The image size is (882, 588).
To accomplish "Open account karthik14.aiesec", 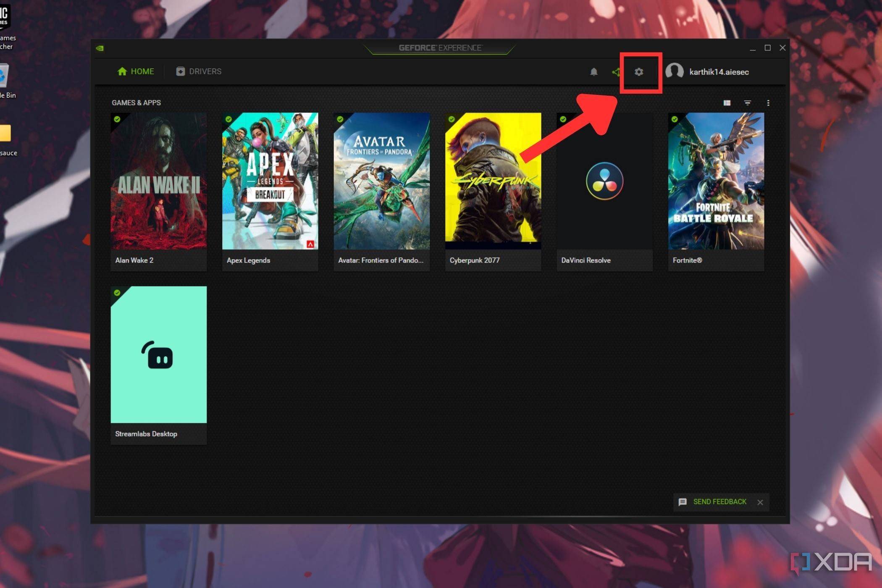I will click(x=719, y=72).
